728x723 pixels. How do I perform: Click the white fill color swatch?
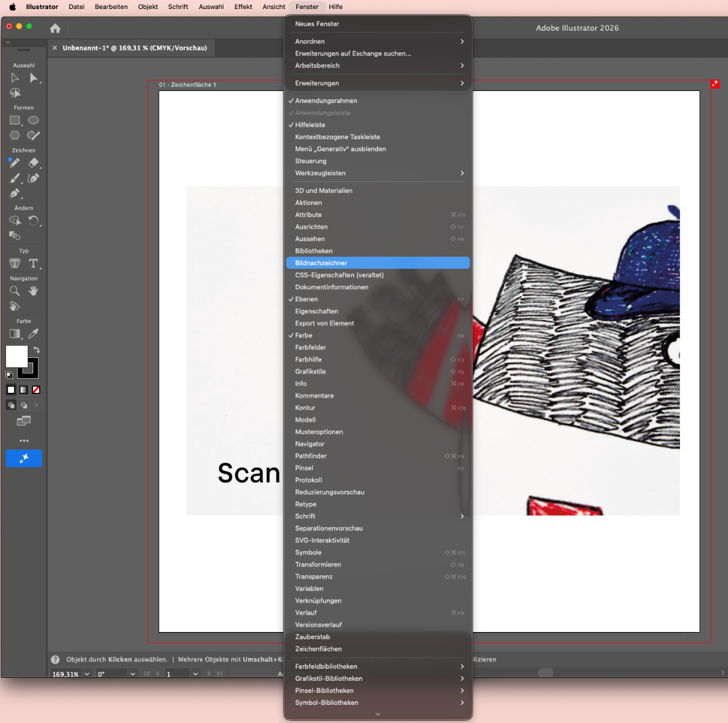[16, 356]
